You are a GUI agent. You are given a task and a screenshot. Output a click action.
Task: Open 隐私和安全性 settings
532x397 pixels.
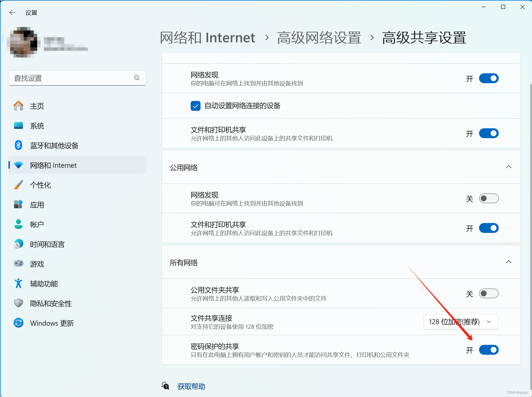click(x=77, y=303)
